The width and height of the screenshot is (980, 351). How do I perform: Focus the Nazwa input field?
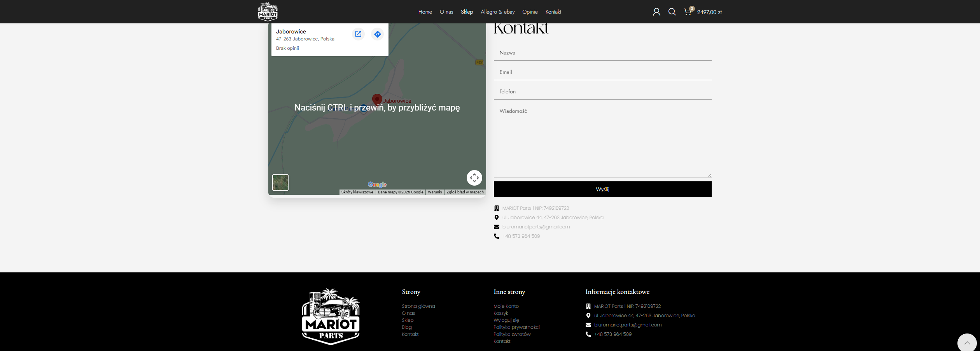coord(602,53)
